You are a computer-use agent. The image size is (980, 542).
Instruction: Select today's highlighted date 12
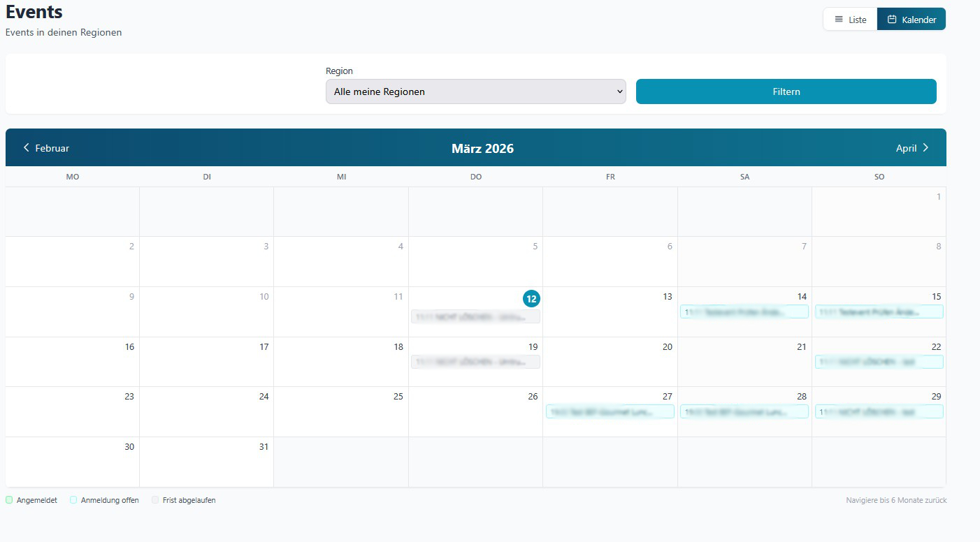(x=531, y=299)
